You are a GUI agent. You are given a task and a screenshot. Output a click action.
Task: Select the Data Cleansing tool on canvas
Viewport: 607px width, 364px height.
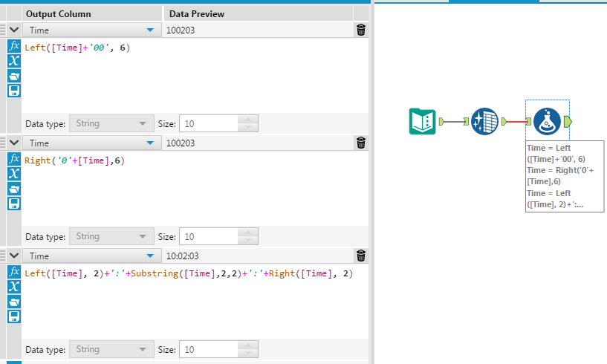click(484, 122)
